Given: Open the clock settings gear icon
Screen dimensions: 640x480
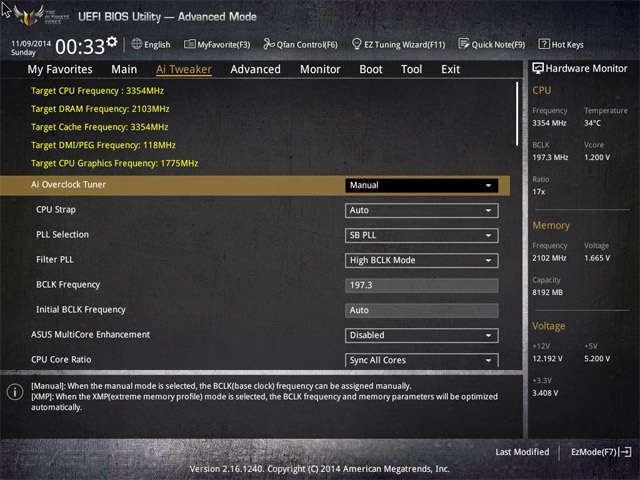Looking at the screenshot, I should tap(112, 42).
